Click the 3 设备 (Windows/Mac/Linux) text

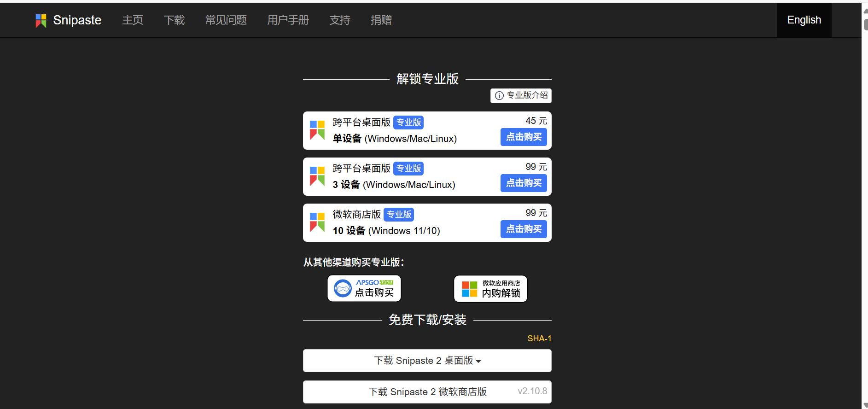point(394,185)
